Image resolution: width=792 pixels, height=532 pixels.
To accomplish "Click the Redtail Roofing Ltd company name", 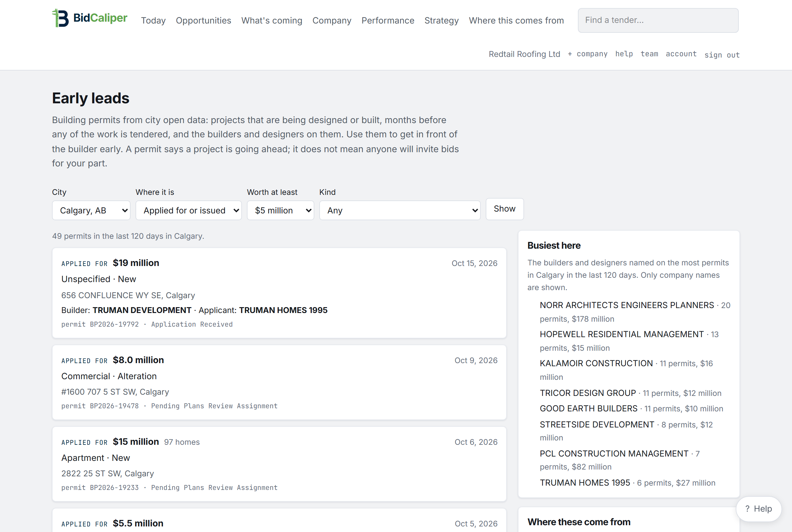I will tap(524, 54).
